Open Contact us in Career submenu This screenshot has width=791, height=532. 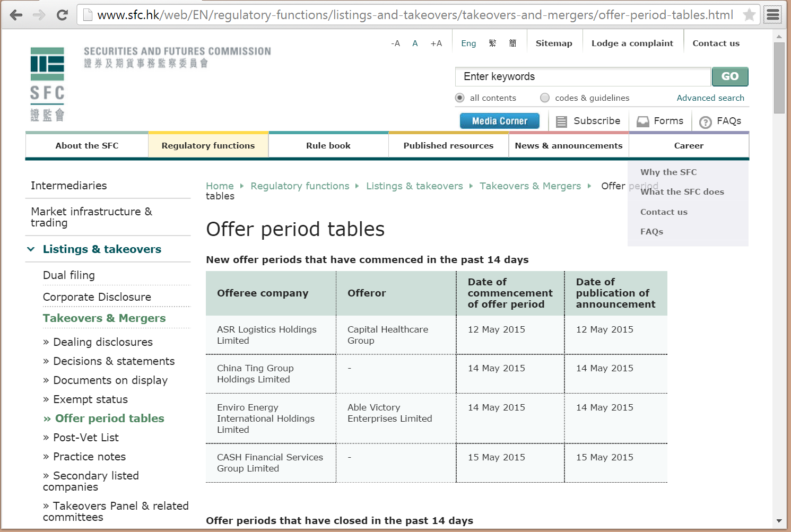click(664, 212)
